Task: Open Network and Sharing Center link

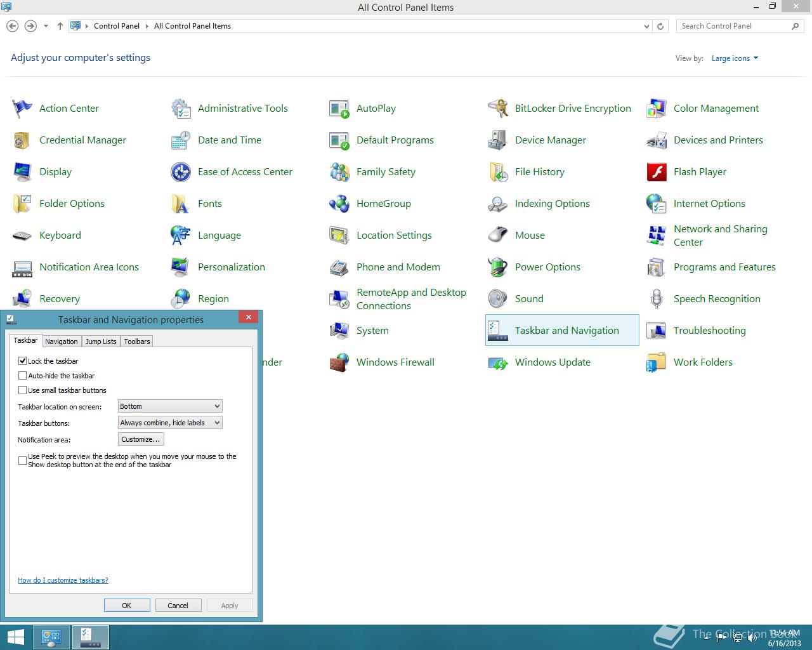Action: (721, 235)
